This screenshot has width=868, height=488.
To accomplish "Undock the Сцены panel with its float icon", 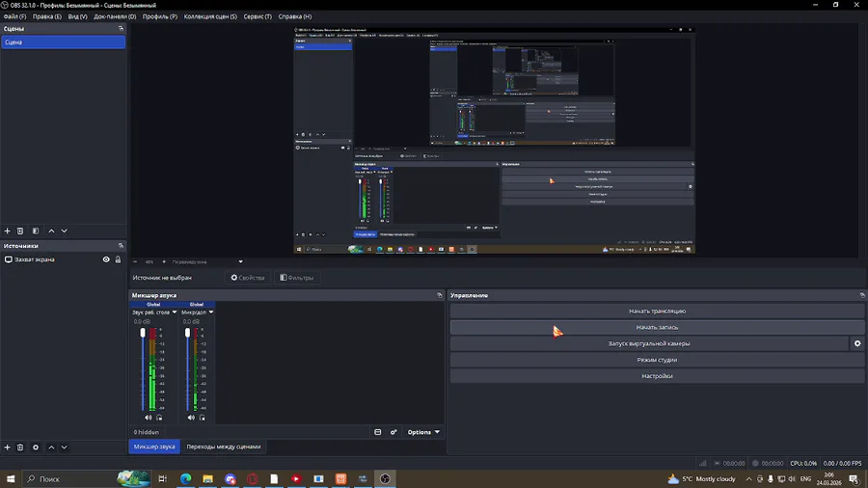I will 121,28.
